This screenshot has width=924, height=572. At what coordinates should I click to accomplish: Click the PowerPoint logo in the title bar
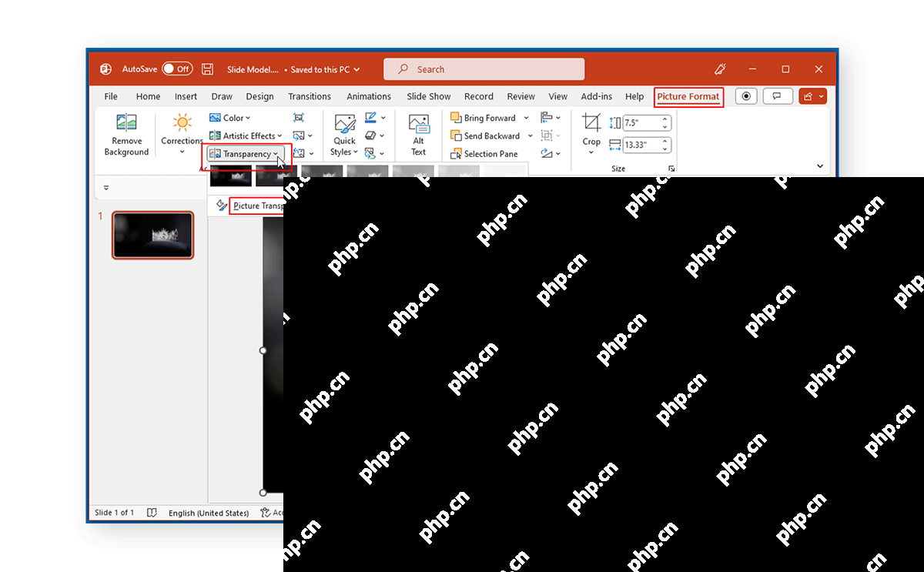105,69
